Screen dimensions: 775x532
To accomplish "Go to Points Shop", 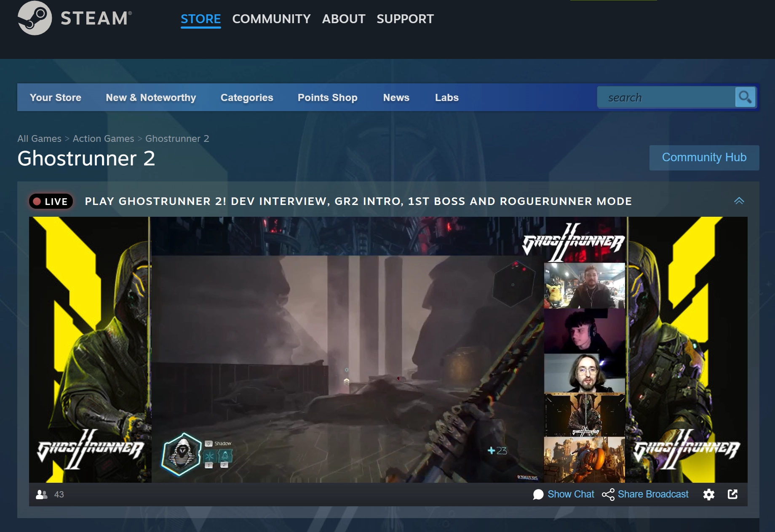I will pos(327,98).
